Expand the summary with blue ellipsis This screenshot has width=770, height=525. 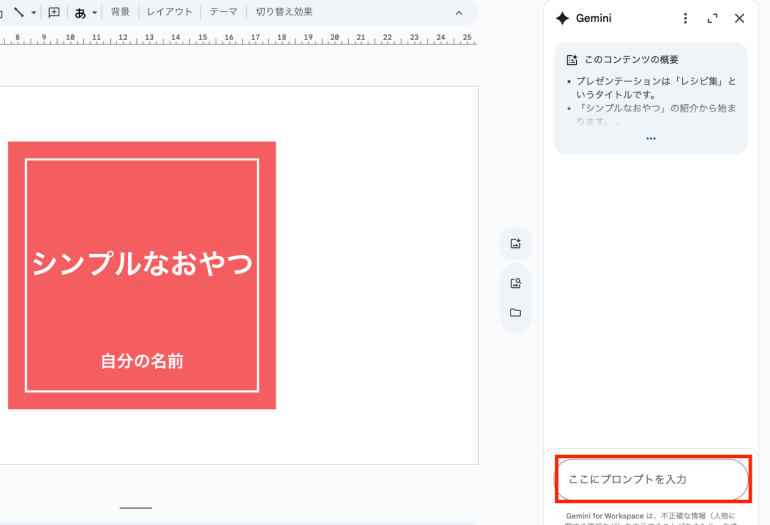click(651, 138)
